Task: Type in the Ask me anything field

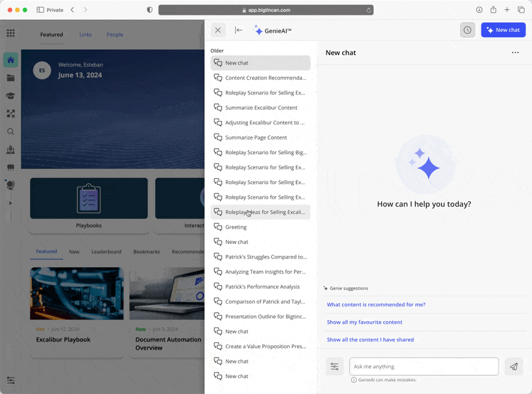Action: [x=424, y=366]
